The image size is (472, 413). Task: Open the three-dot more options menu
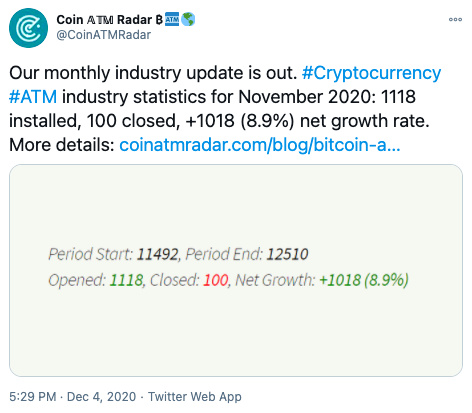click(455, 20)
